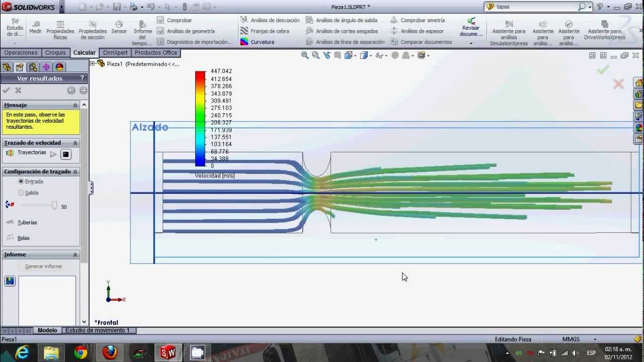Switch to the DimXpert tab
Viewport: 644px width, 362px height.
115,53
